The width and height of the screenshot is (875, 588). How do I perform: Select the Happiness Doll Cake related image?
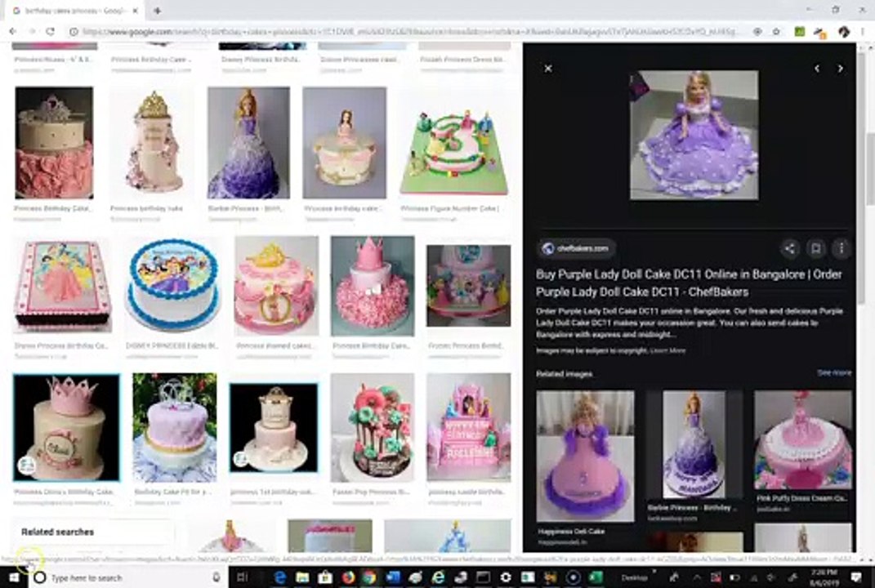point(585,457)
